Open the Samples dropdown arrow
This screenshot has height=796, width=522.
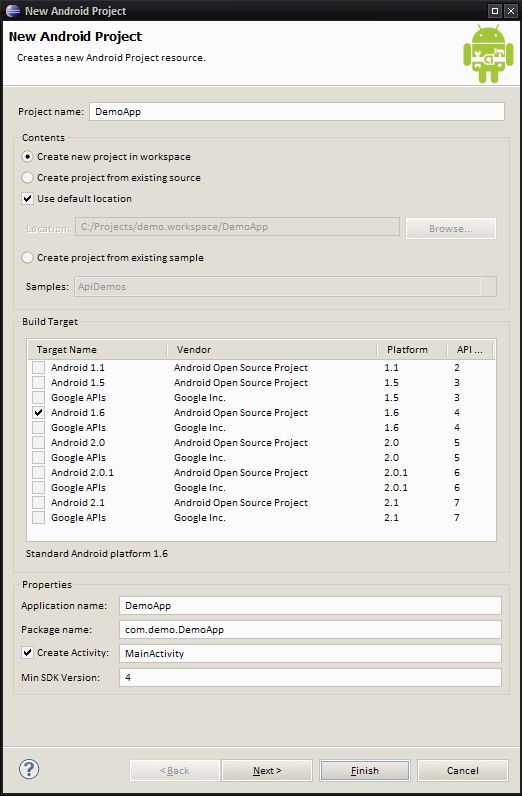488,287
